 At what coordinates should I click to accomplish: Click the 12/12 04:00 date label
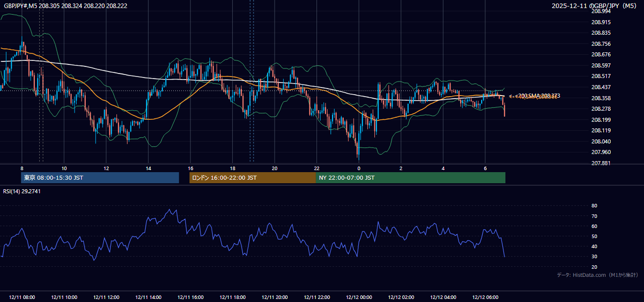443,297
